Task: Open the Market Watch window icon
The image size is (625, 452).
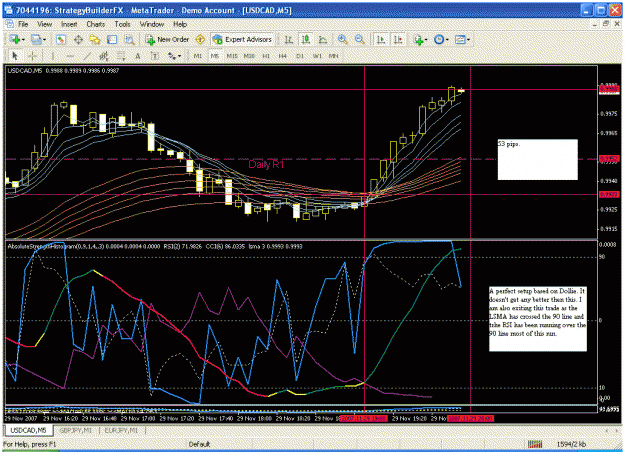Action: click(x=61, y=39)
